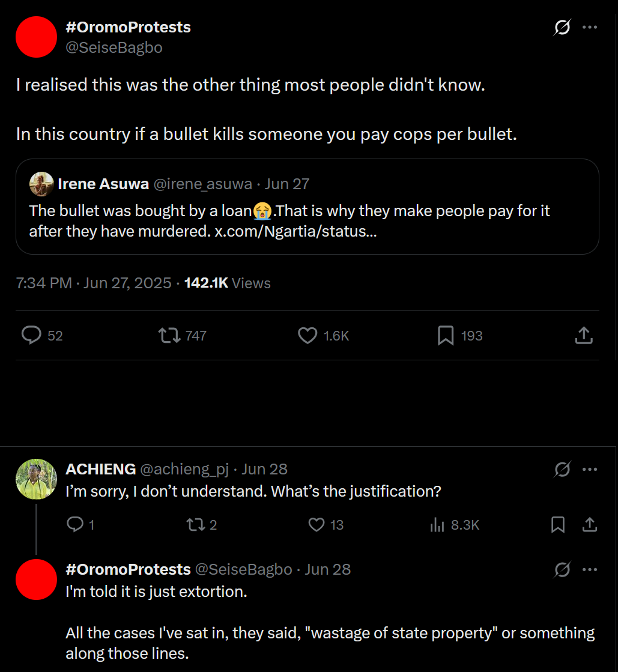Image resolution: width=618 pixels, height=672 pixels.
Task: Click Grok icon on main post
Action: tap(562, 28)
